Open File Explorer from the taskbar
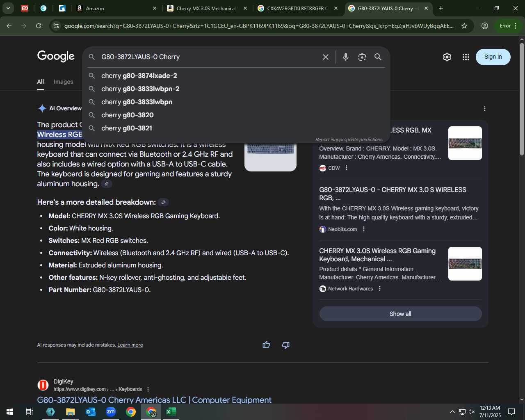Screen dimensions: 525x420 point(71,411)
